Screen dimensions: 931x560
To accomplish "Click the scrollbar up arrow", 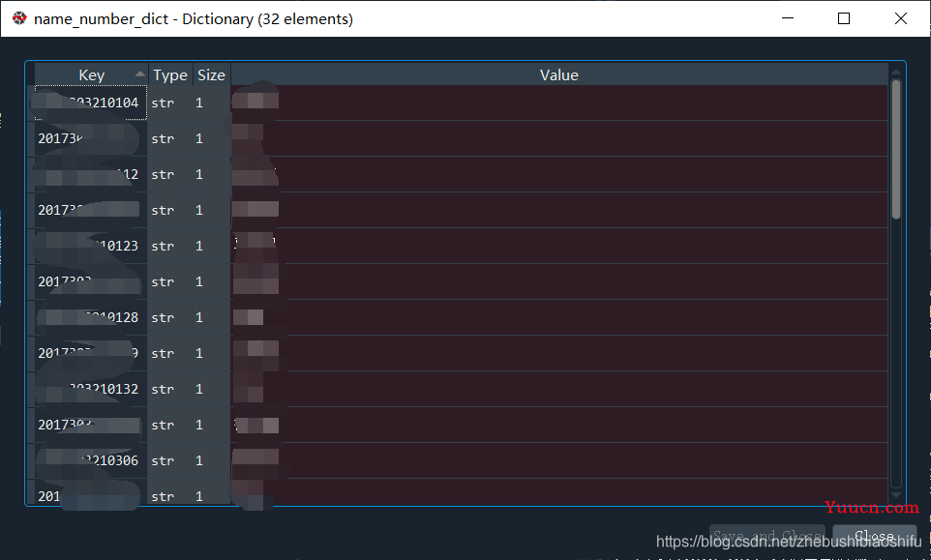I will coord(896,72).
